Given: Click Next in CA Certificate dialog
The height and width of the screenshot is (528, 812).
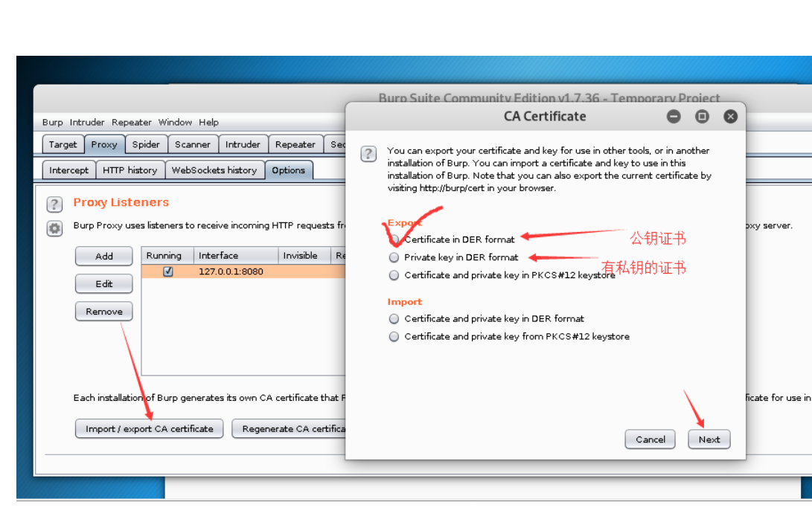Looking at the screenshot, I should point(709,440).
